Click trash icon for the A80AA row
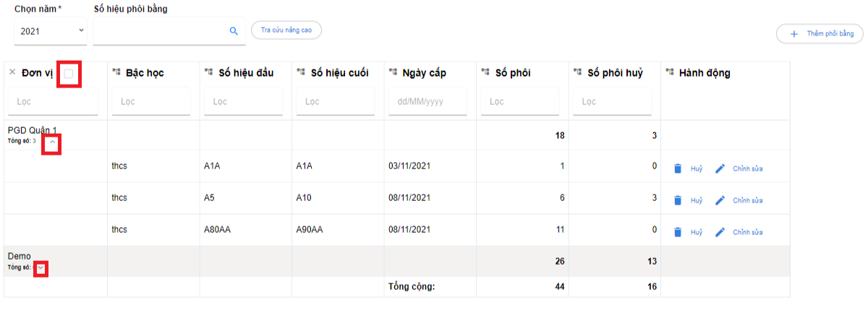The image size is (868, 313). (x=678, y=232)
